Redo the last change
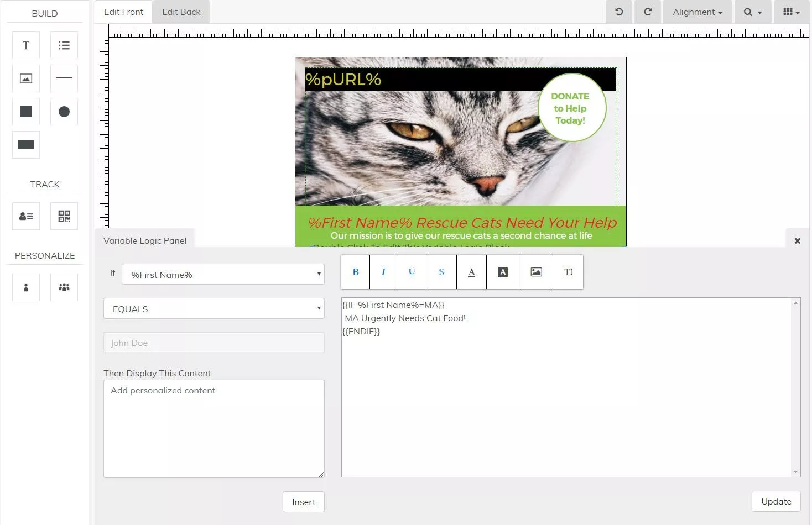 [647, 12]
